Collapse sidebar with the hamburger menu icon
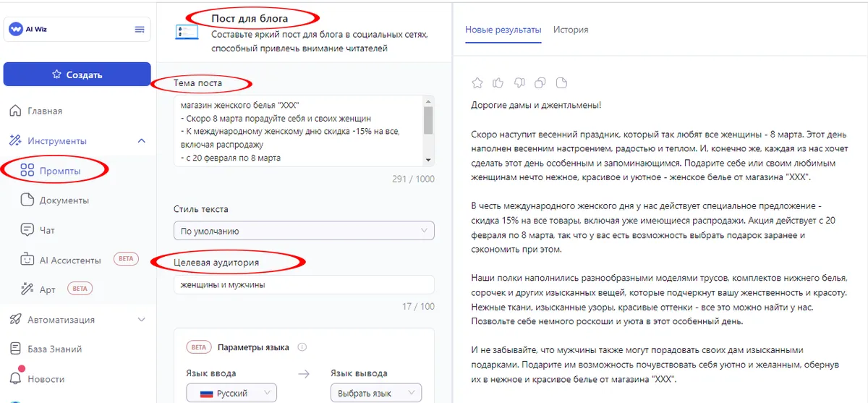This screenshot has height=403, width=868. click(140, 30)
